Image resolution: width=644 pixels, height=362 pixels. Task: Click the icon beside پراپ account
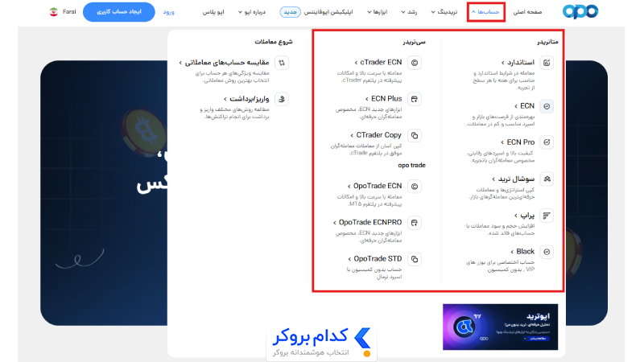pyautogui.click(x=547, y=216)
